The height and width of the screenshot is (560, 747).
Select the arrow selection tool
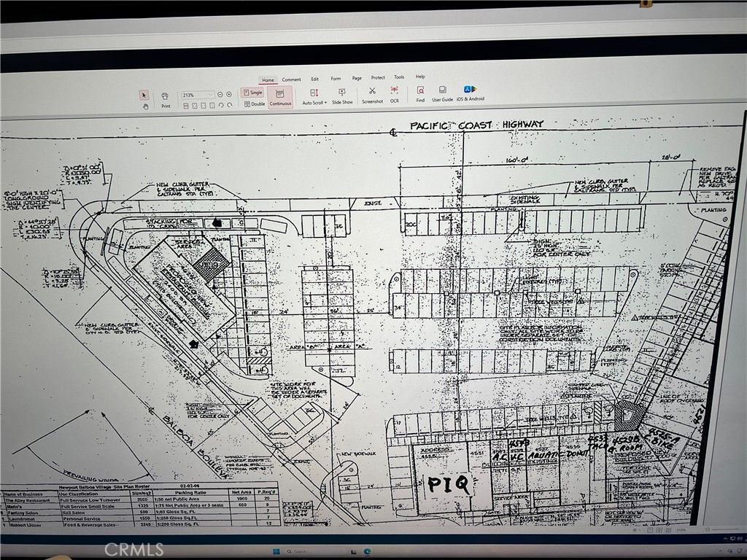tap(144, 95)
